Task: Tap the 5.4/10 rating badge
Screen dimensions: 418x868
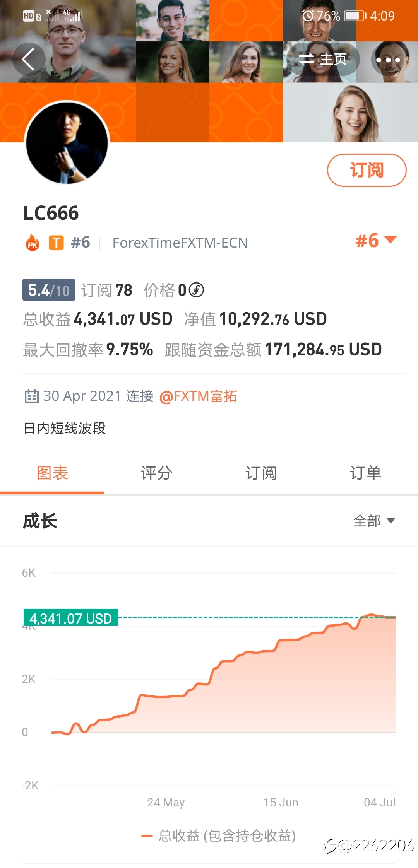Action: [49, 290]
